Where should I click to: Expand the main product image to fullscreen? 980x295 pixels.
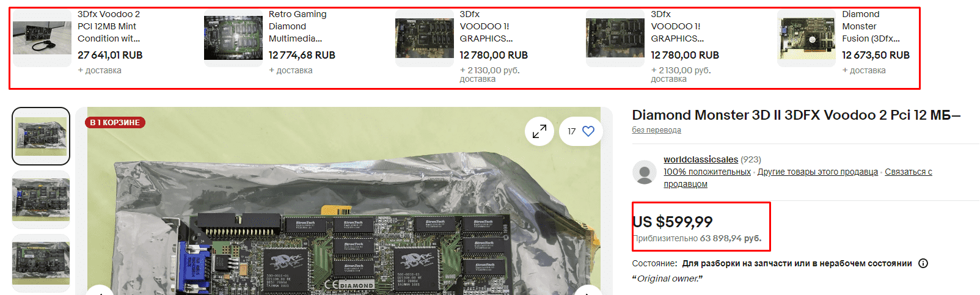tap(539, 131)
